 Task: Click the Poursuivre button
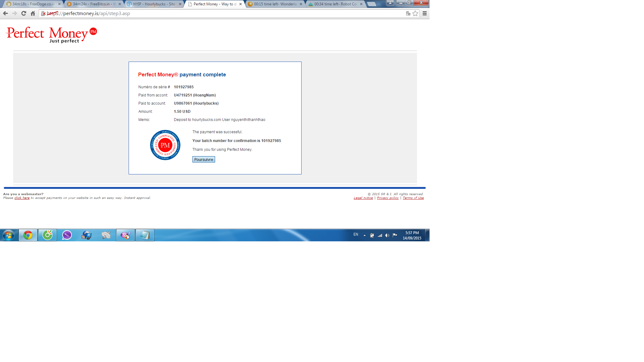203,159
